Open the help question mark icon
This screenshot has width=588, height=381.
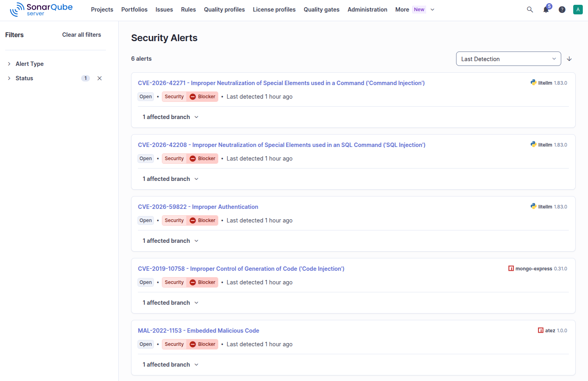[x=562, y=10]
